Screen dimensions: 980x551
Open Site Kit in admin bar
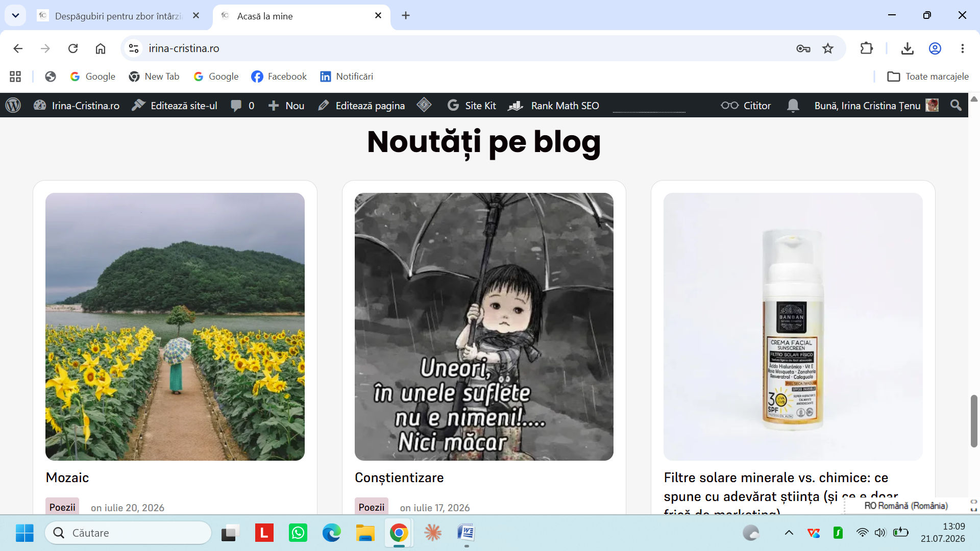(x=472, y=106)
